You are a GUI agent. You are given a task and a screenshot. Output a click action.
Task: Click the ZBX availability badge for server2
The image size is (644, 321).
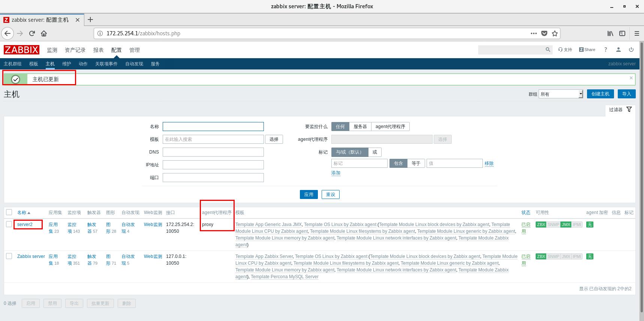click(x=541, y=225)
